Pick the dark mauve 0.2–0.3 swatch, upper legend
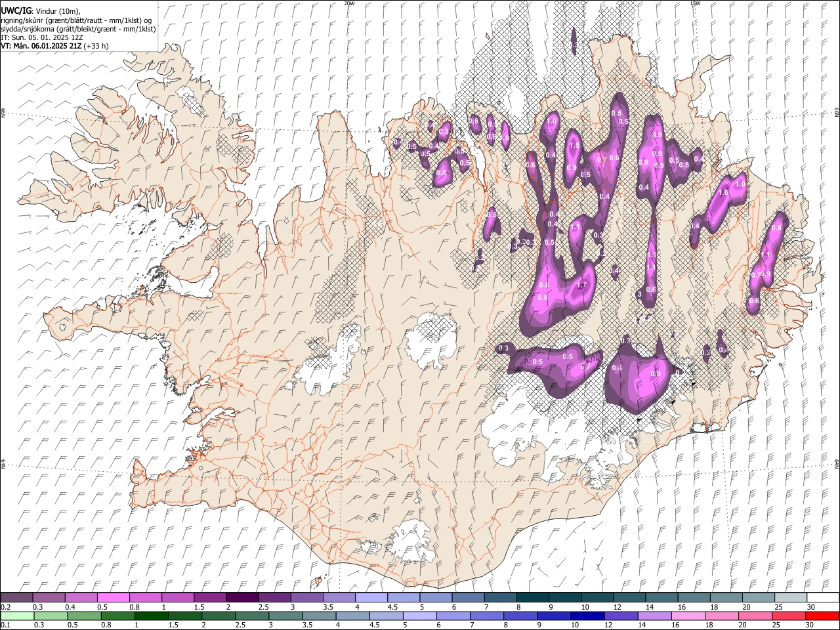840x630 pixels. pyautogui.click(x=16, y=598)
